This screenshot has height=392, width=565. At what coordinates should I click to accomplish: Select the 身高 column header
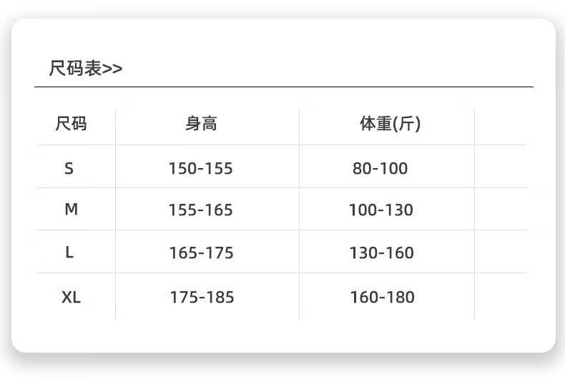tap(201, 124)
